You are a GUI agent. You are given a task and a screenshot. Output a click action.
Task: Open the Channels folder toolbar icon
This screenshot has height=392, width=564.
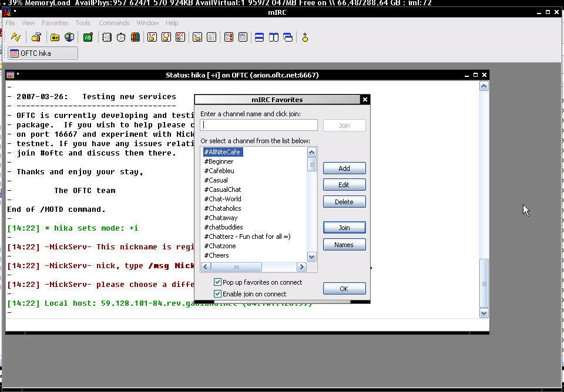point(55,37)
